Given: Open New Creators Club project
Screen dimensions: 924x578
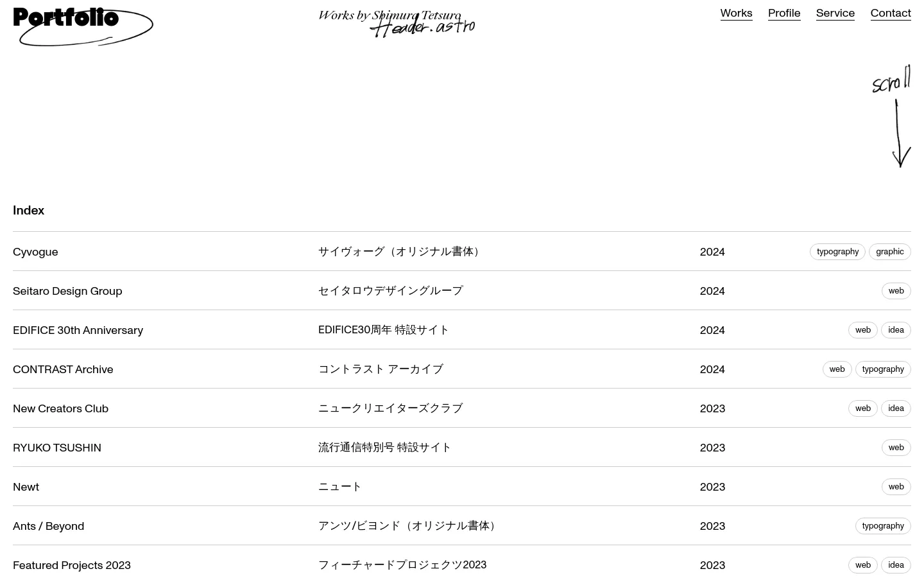Looking at the screenshot, I should (462, 408).
